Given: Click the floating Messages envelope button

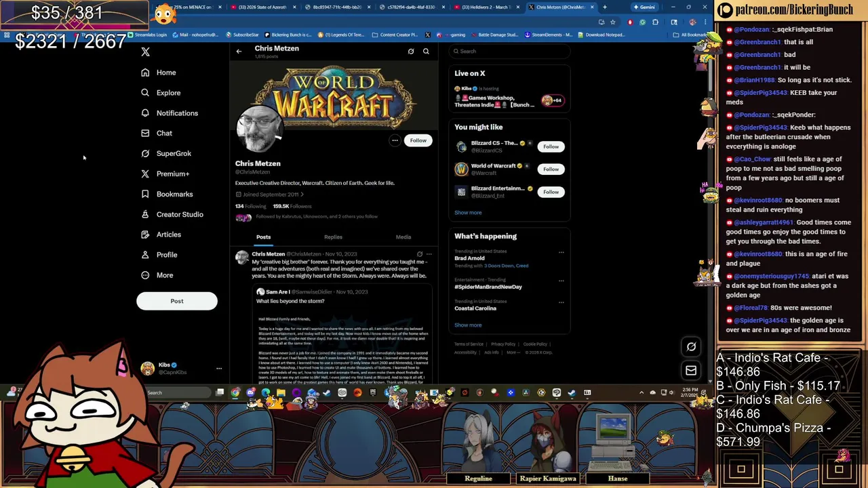Looking at the screenshot, I should (691, 370).
